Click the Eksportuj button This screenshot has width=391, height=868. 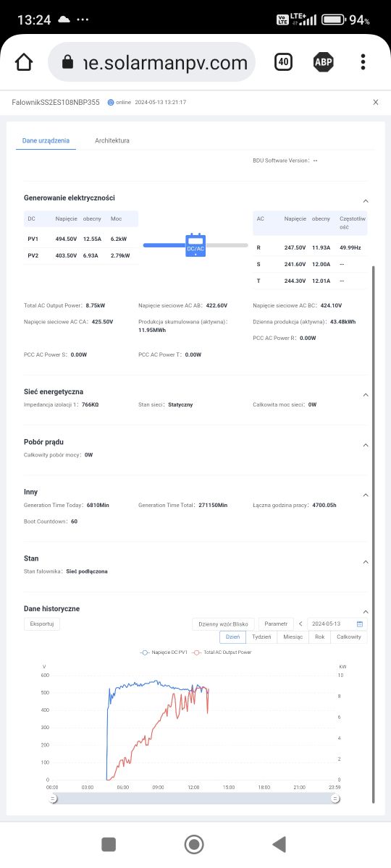42,624
